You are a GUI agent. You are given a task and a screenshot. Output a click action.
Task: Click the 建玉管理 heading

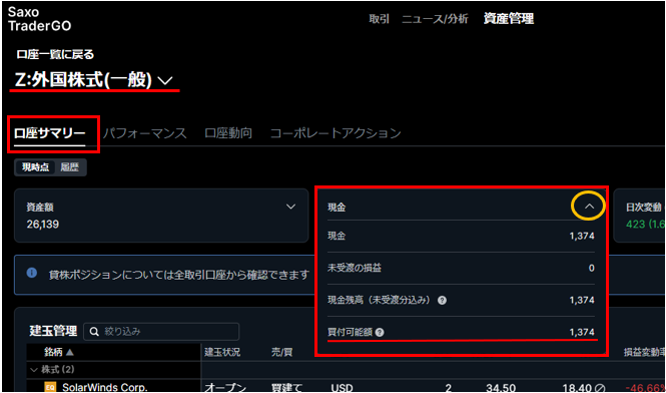point(53,331)
